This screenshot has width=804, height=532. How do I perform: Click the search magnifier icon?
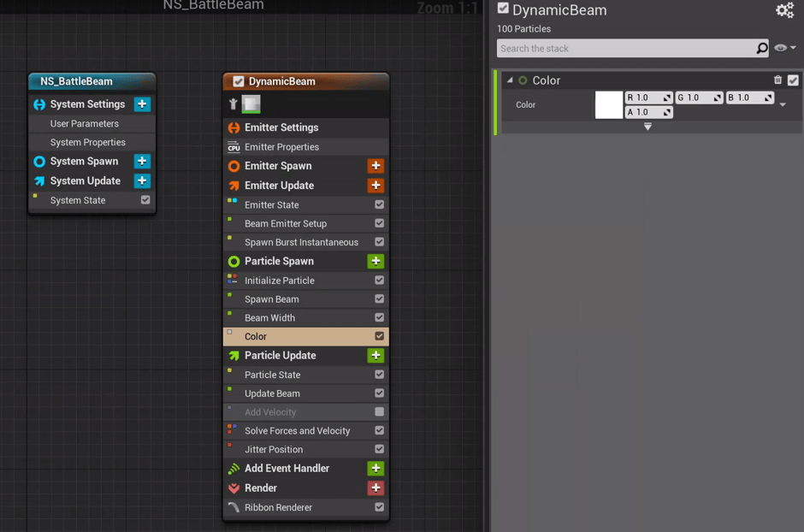pos(762,48)
